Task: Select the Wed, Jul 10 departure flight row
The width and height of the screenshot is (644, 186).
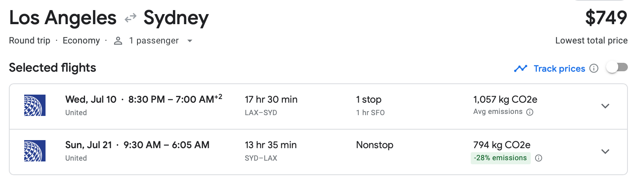Action: click(x=318, y=107)
